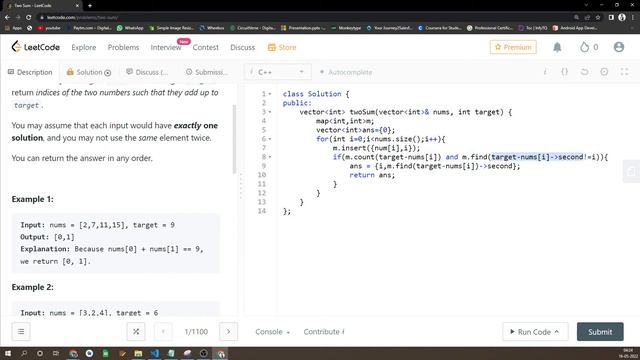
Task: Open Windows Start menu
Action: pos(7,353)
